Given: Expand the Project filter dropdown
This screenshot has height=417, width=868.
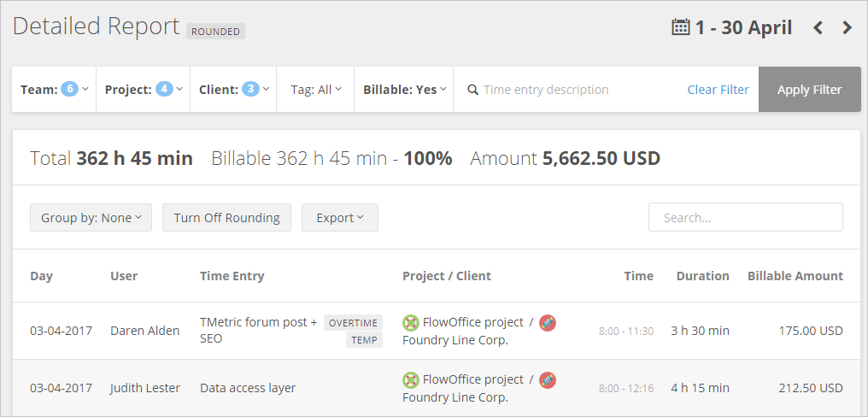Looking at the screenshot, I should [x=143, y=90].
